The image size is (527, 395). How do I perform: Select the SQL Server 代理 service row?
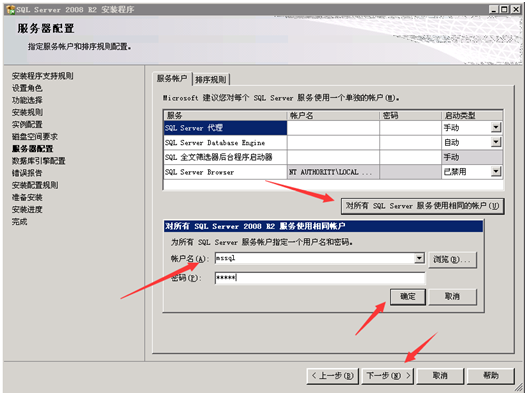pos(225,128)
